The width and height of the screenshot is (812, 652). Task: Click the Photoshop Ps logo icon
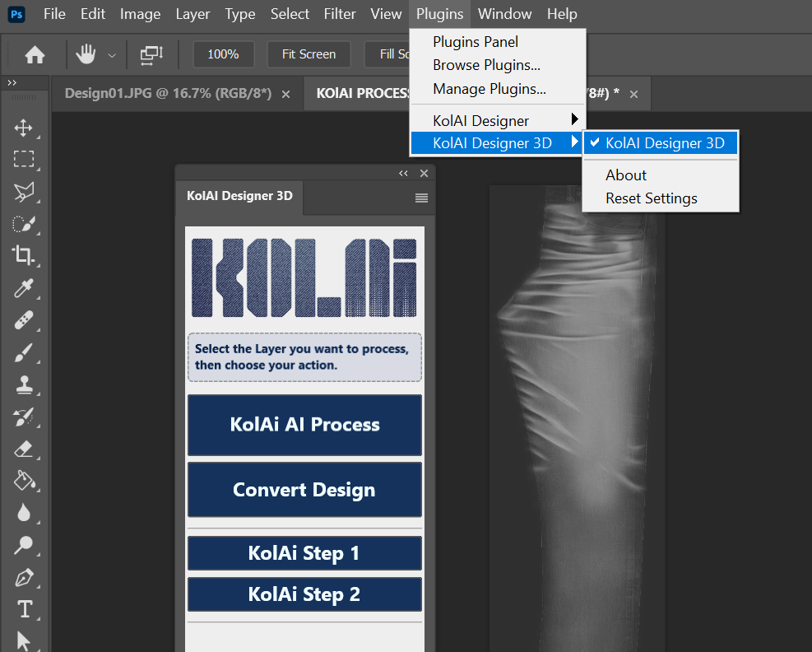pos(16,14)
